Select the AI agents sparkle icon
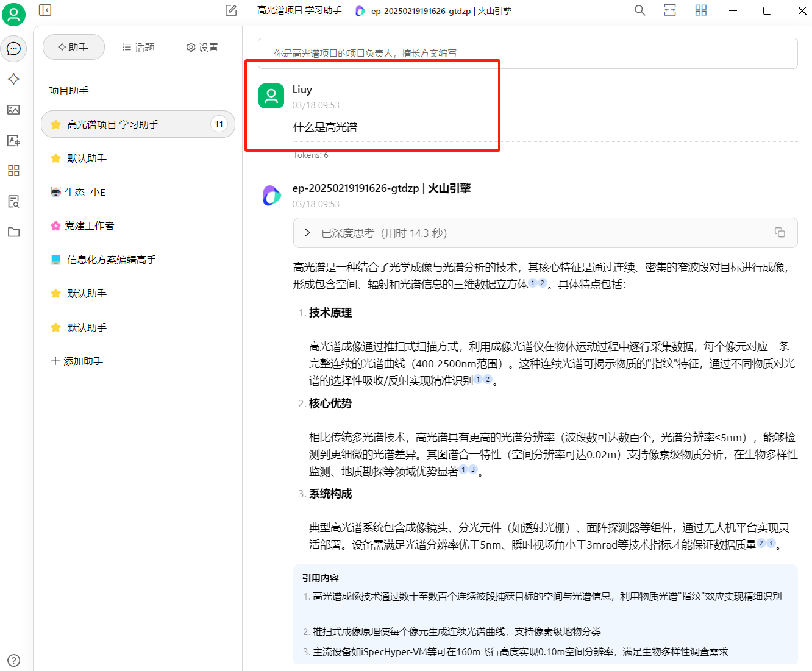Image resolution: width=812 pixels, height=671 pixels. pyautogui.click(x=14, y=79)
